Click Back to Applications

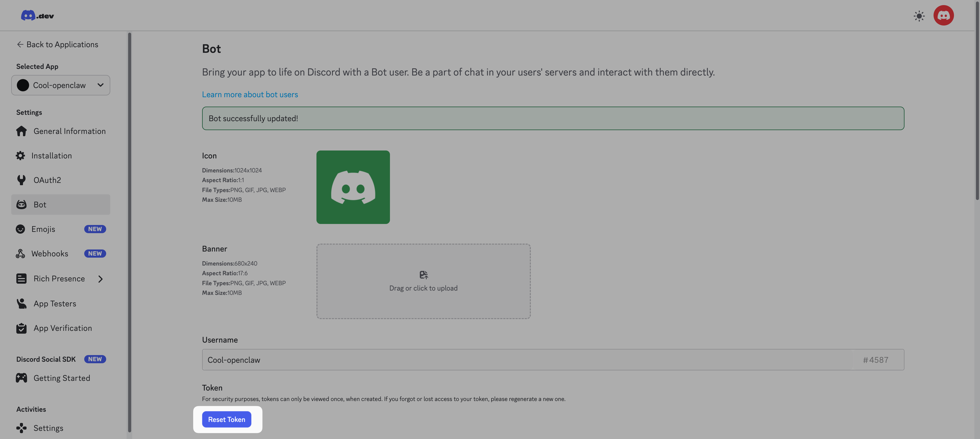(x=58, y=44)
